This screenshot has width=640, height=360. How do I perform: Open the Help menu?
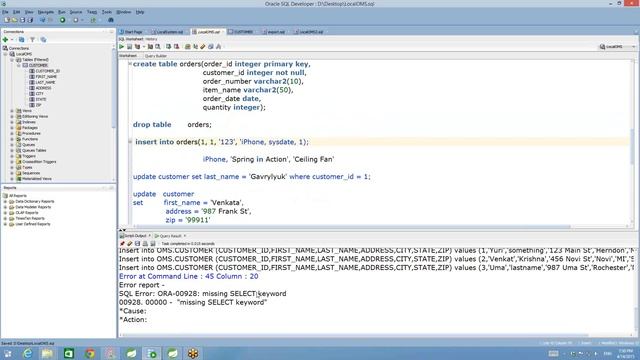pyautogui.click(x=140, y=12)
